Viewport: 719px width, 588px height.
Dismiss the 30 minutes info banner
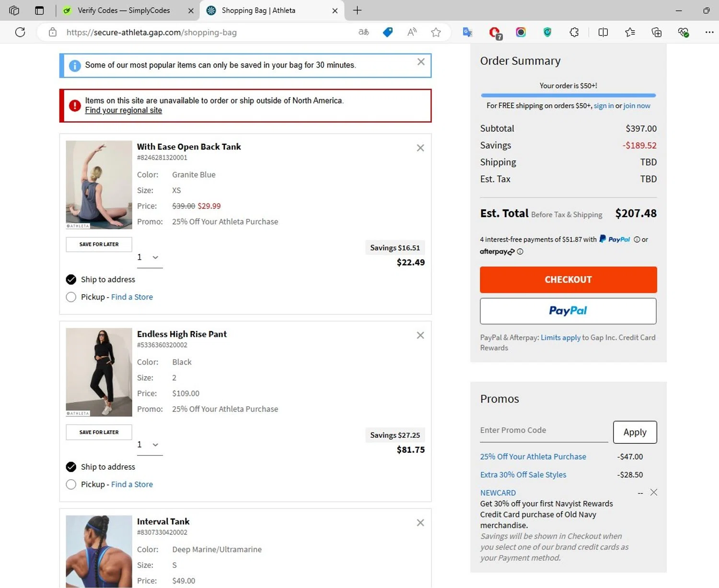tap(421, 62)
